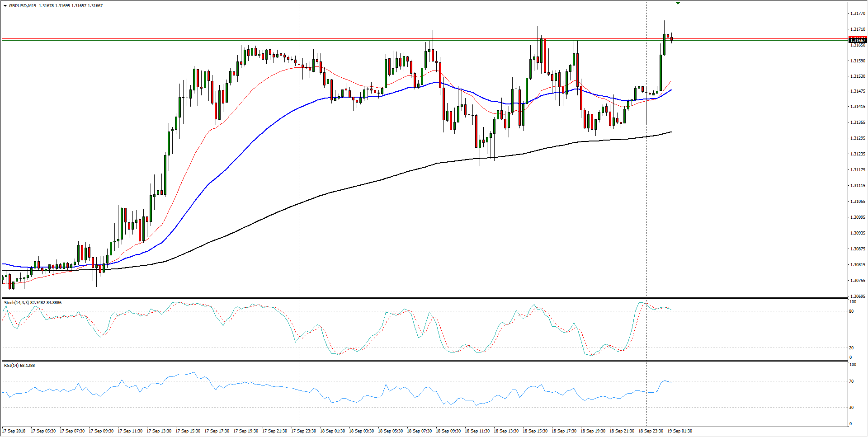The height and width of the screenshot is (437, 868).
Task: Click the Stochastic 20 level axis label
Action: pyautogui.click(x=852, y=348)
